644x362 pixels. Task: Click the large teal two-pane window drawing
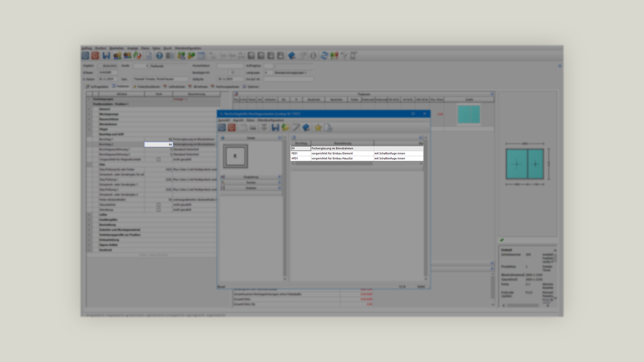pos(525,164)
